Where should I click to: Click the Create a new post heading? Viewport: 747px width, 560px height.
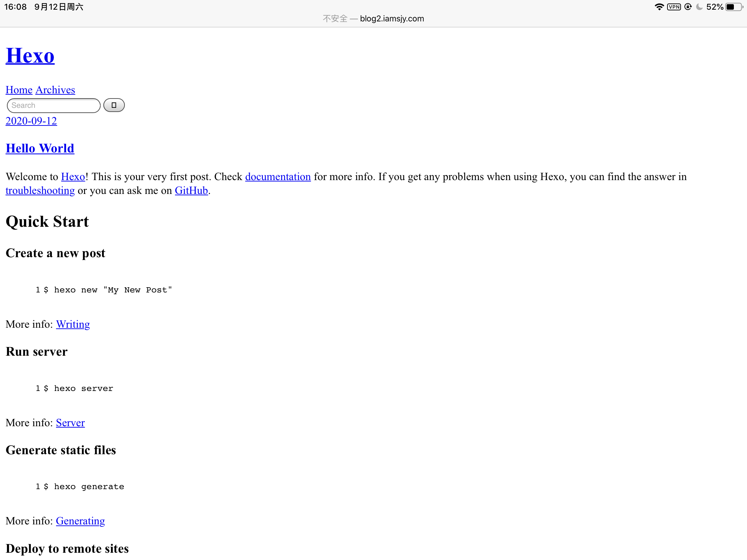(55, 253)
